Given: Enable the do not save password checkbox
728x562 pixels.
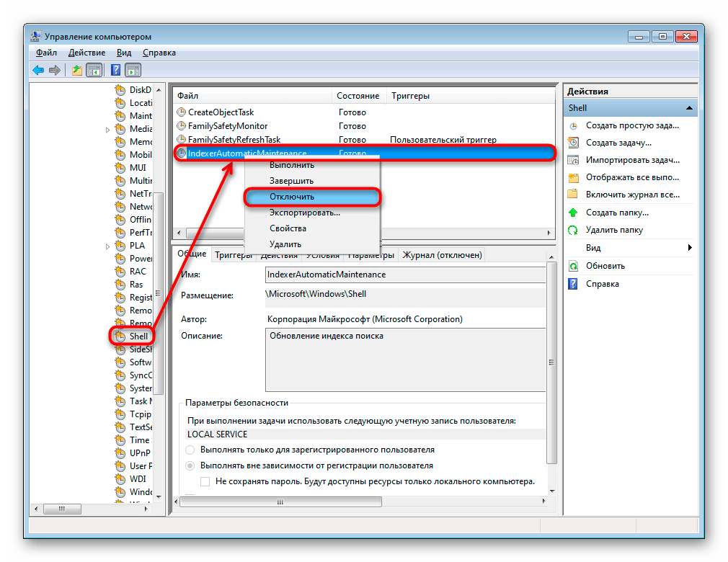Looking at the screenshot, I should (205, 481).
